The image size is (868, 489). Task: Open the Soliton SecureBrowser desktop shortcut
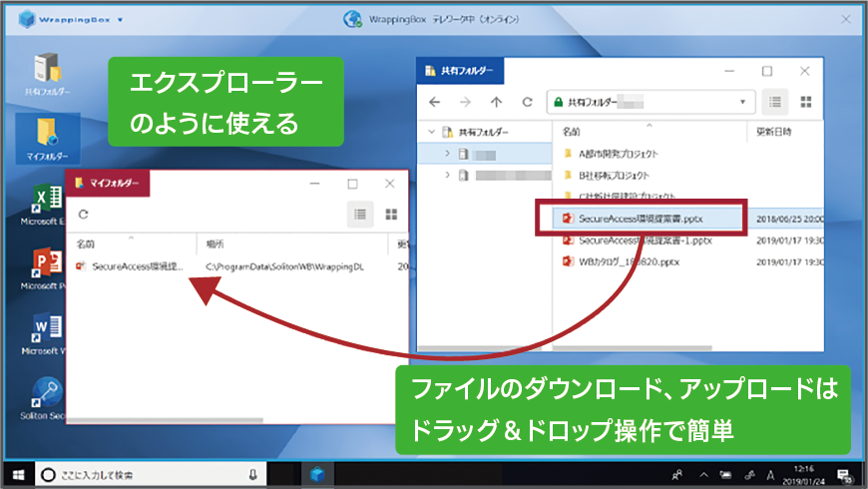coord(44,399)
